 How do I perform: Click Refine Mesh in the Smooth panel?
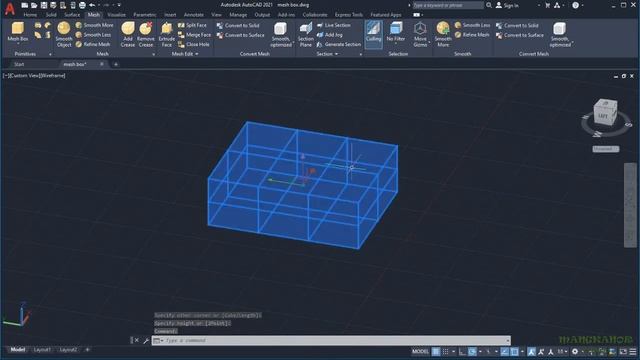[x=472, y=35]
